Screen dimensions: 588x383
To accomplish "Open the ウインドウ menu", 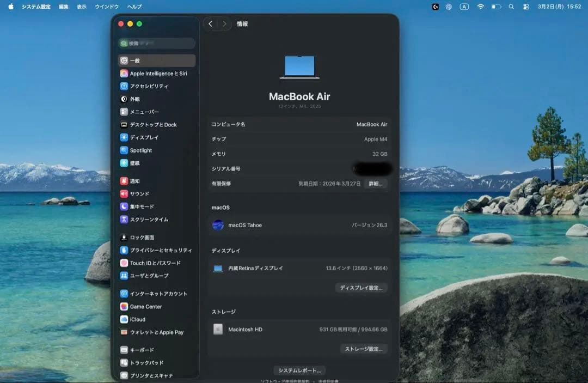I will click(103, 7).
